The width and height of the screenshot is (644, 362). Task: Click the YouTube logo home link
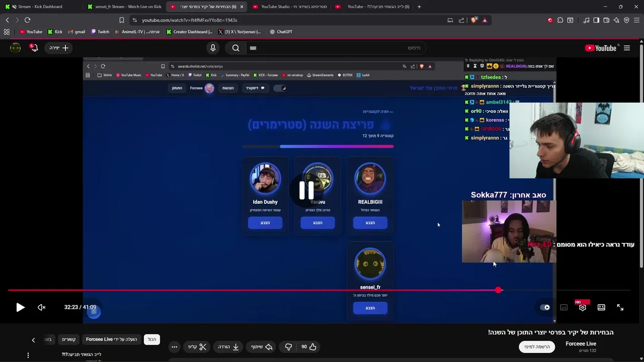click(x=601, y=48)
